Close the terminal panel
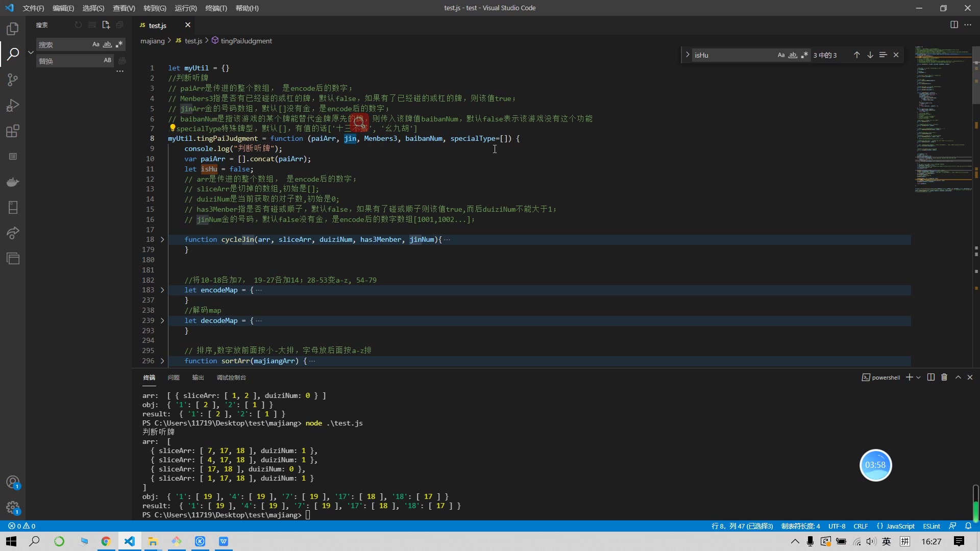The width and height of the screenshot is (980, 551). 970,377
